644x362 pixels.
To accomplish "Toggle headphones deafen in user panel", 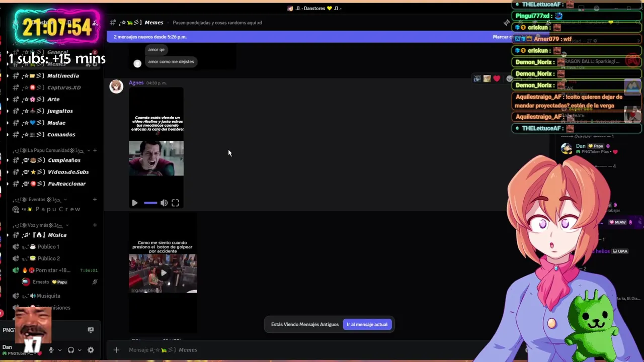I will 71,350.
